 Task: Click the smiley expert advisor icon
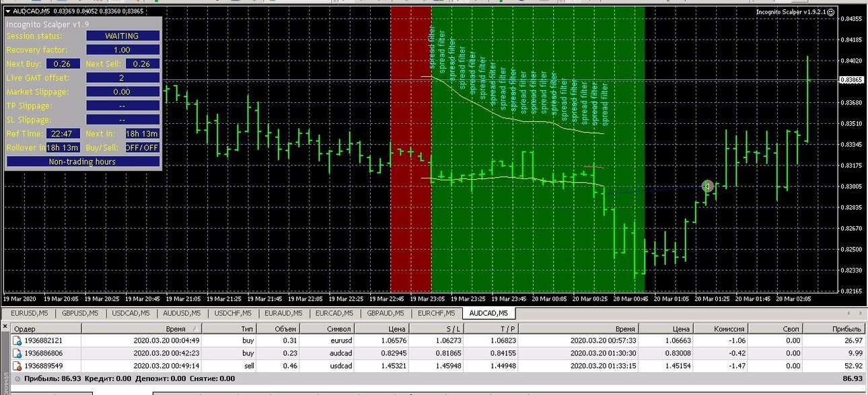point(830,12)
